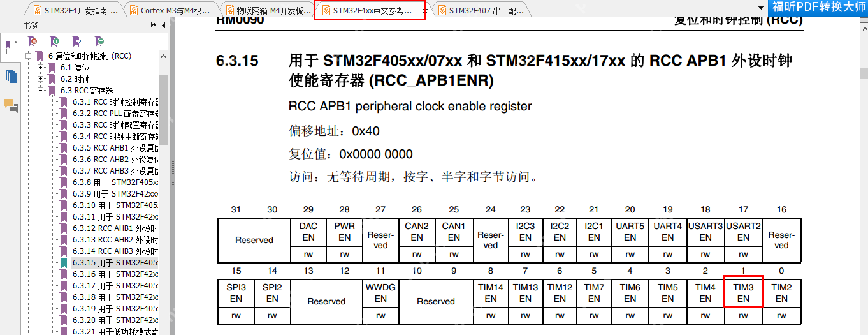Open bookmark 6.3.16 用于 STM32F42xx

[115, 274]
